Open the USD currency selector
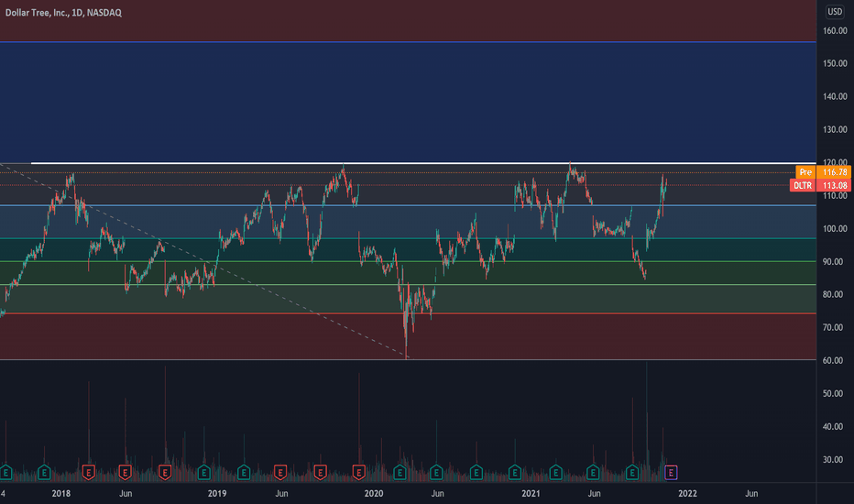Viewport: 854px width, 504px height. tap(835, 11)
